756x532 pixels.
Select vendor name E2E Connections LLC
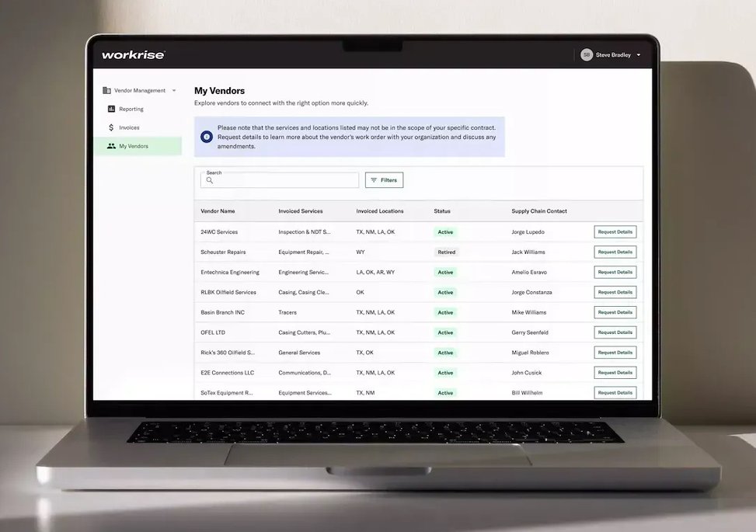coord(228,373)
